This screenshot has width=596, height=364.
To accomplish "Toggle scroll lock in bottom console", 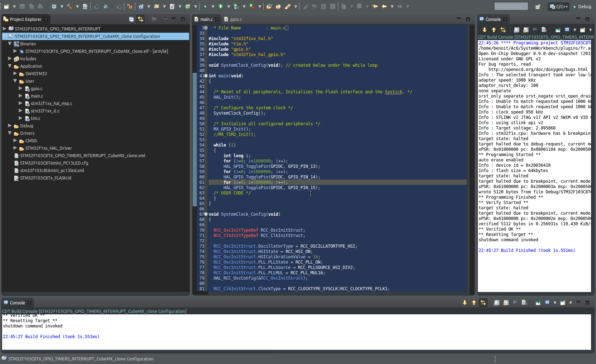I will [x=506, y=303].
